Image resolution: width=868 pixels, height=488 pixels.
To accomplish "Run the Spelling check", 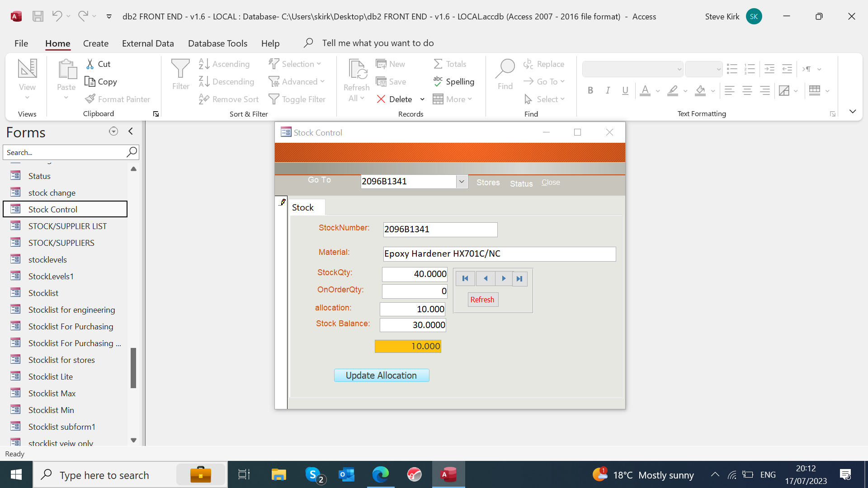I will [453, 81].
